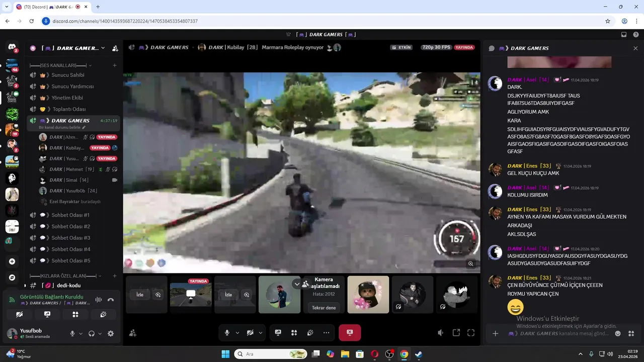This screenshot has width=644, height=362.
Task: Open soundboard in call control bar
Action: coord(310,333)
